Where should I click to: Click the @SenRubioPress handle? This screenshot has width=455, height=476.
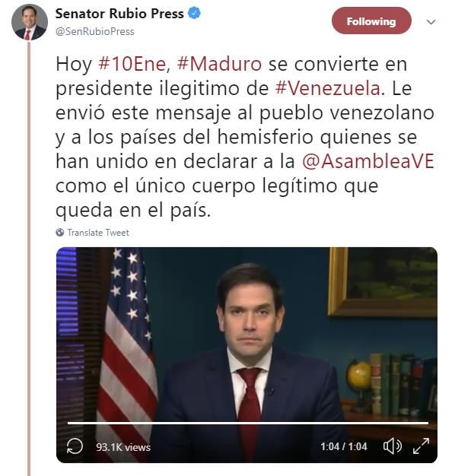click(x=95, y=32)
